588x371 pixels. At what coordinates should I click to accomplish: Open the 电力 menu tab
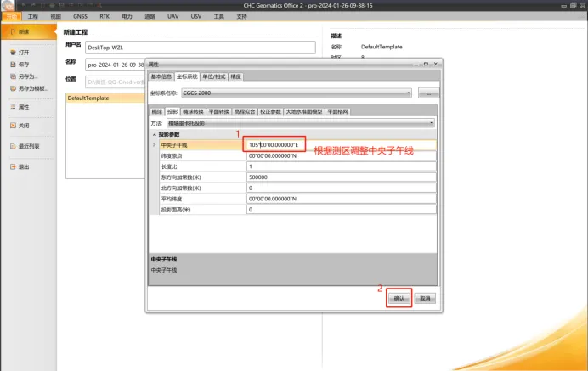tap(127, 16)
